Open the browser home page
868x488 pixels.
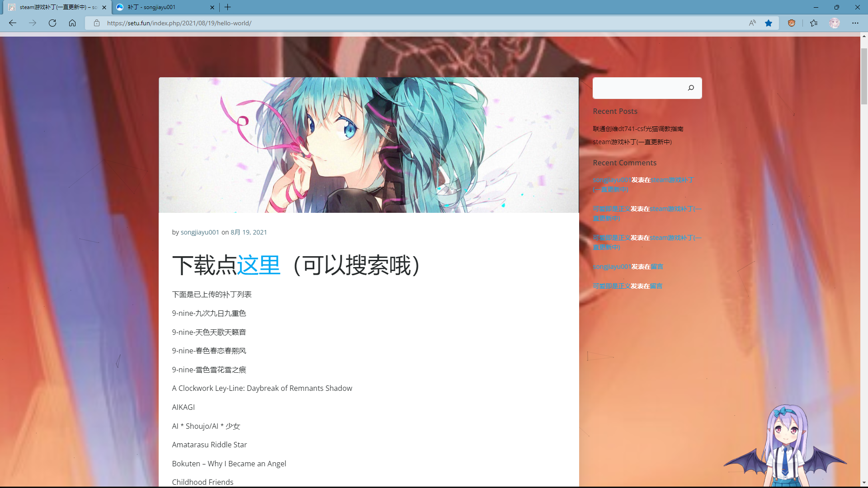tap(72, 23)
